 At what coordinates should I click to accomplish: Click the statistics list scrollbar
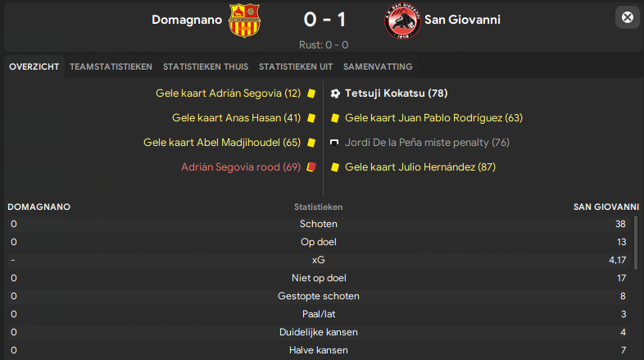636,243
